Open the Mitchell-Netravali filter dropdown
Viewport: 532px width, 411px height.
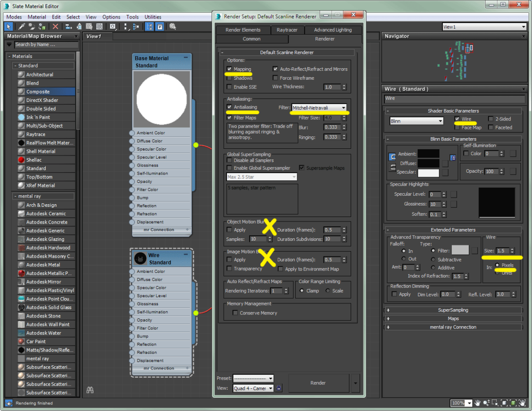[344, 108]
